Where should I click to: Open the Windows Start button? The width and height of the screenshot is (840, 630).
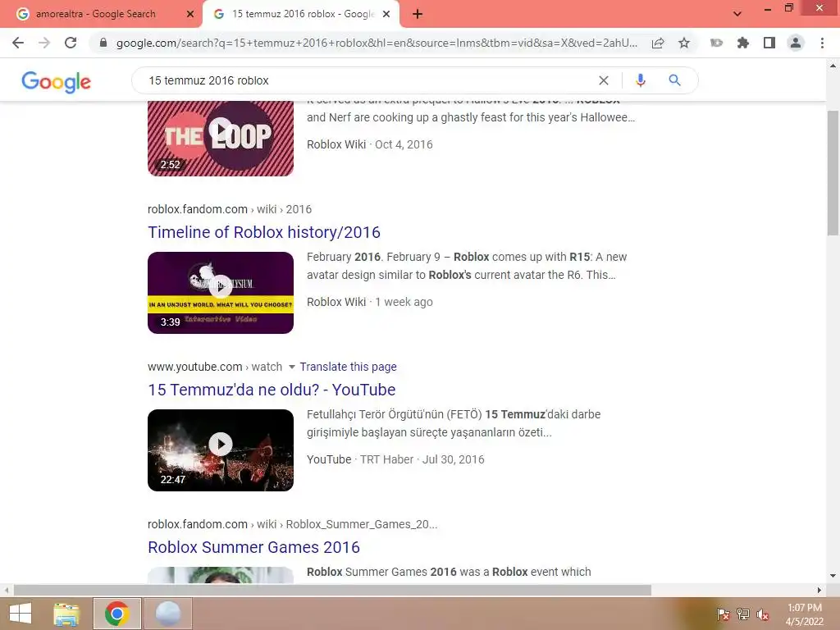[21, 614]
